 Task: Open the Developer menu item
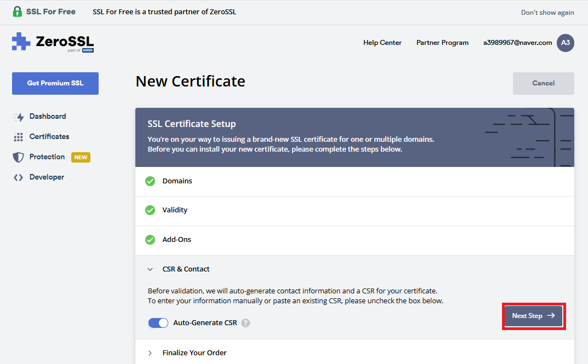[47, 177]
